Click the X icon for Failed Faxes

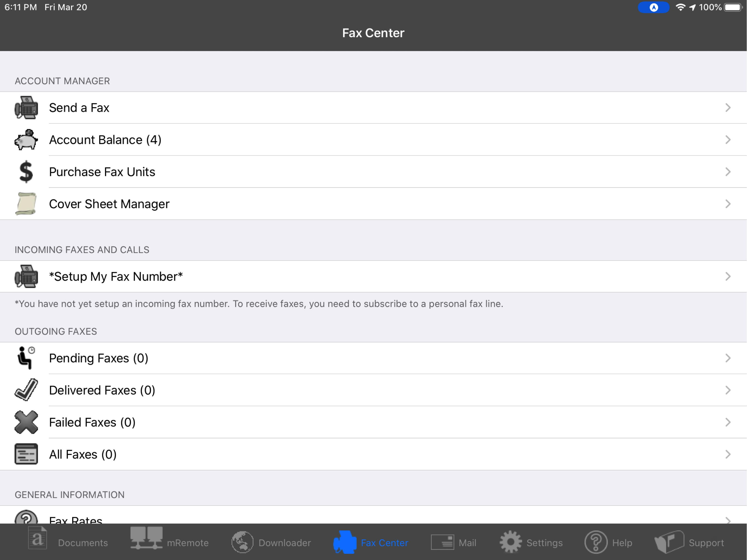(x=26, y=422)
